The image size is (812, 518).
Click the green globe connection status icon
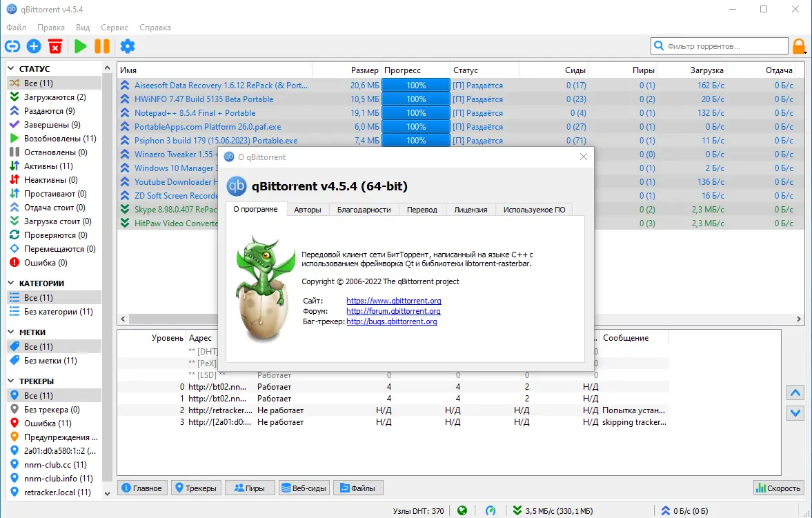(462, 510)
